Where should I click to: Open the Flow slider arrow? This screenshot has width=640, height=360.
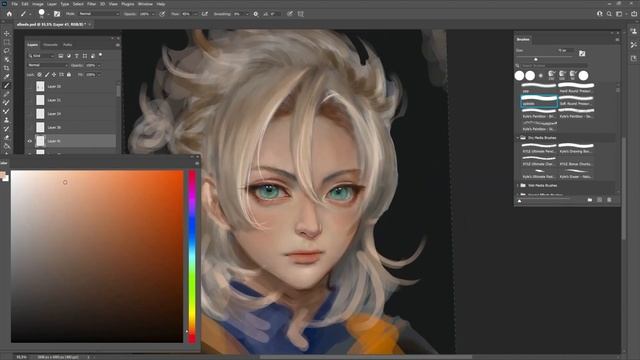[x=195, y=14]
